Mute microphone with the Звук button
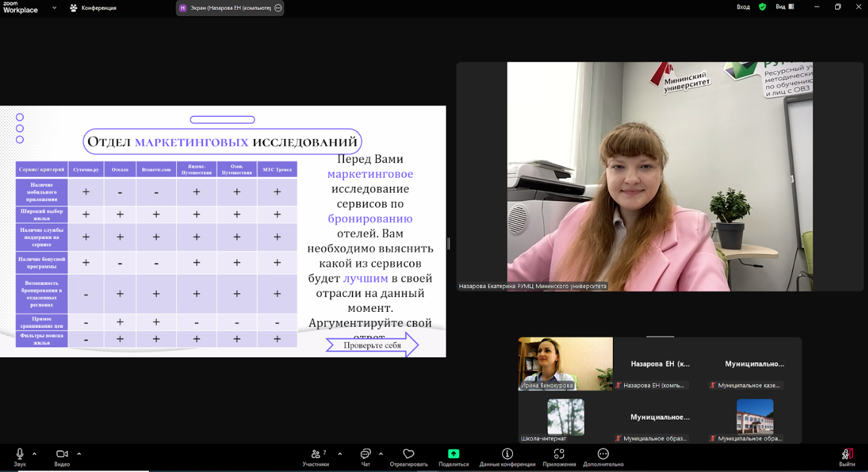 [20, 457]
